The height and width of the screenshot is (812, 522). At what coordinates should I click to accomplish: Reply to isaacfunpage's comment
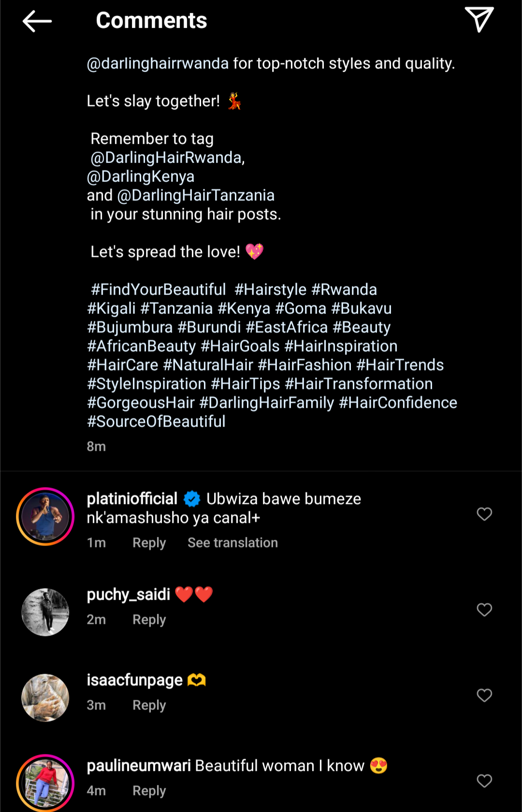click(149, 705)
